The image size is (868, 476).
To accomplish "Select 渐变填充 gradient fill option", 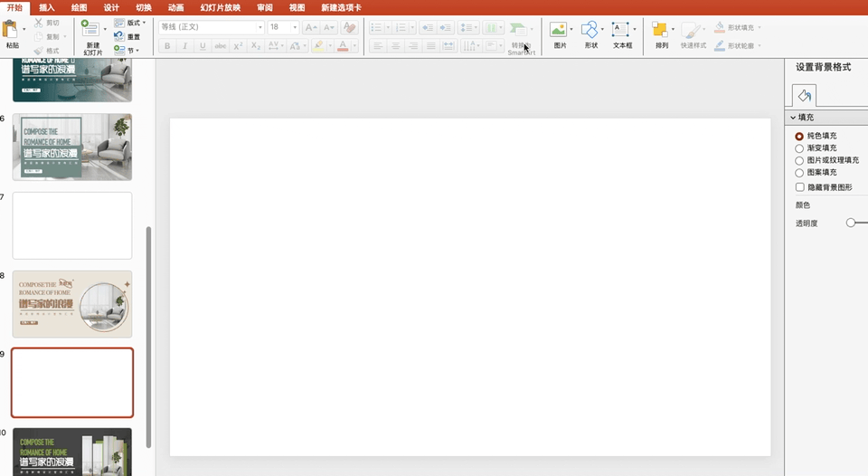I will [798, 148].
